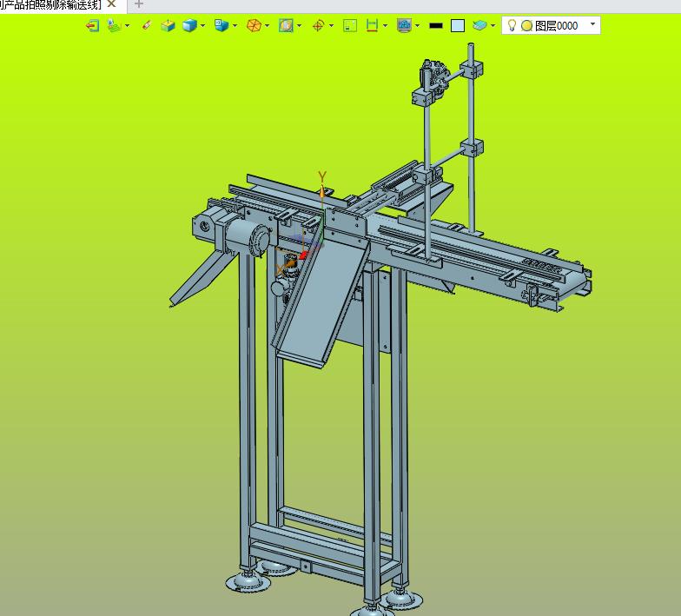Click the Y axis label on the coordinate triad
The height and width of the screenshot is (616, 681).
click(321, 177)
